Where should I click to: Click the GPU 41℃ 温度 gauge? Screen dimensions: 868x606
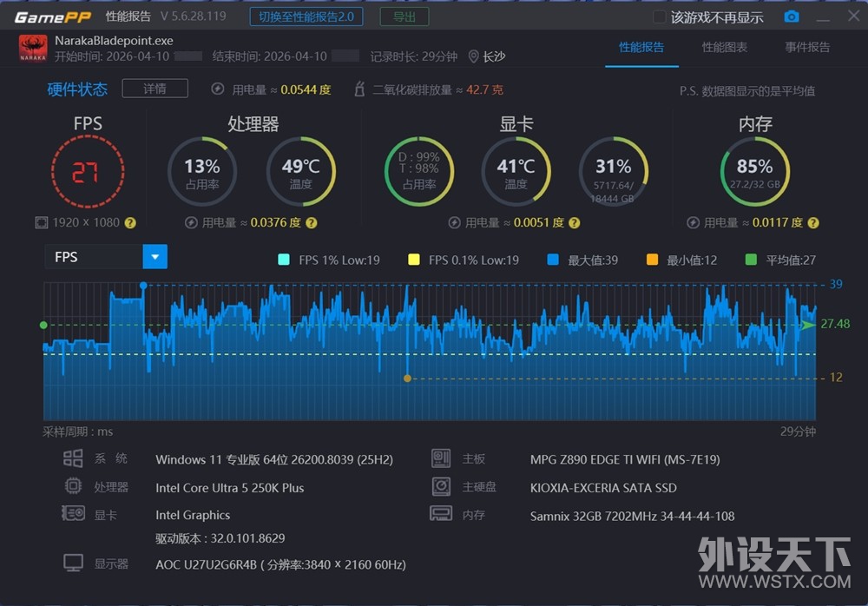[x=516, y=172]
